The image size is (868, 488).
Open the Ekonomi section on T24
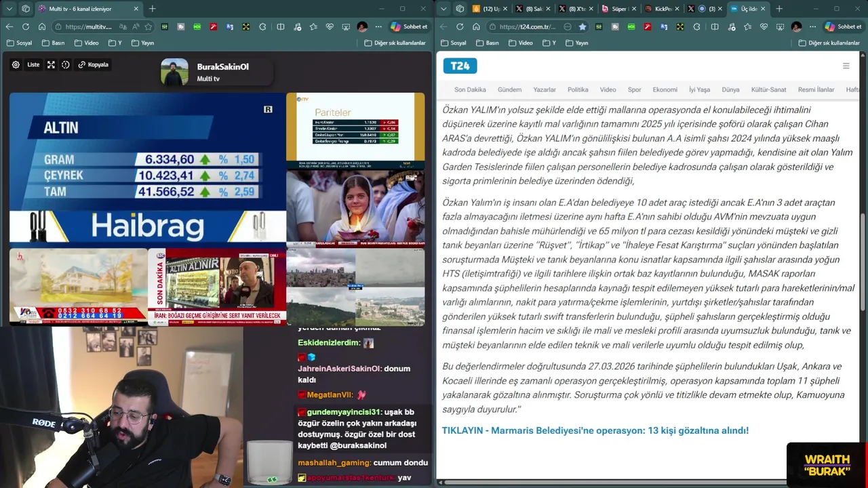click(x=665, y=89)
